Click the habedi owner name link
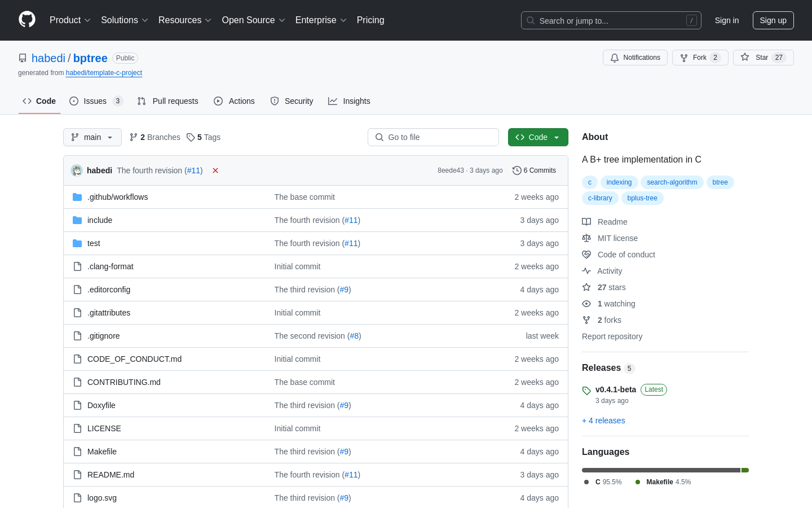 tap(48, 58)
